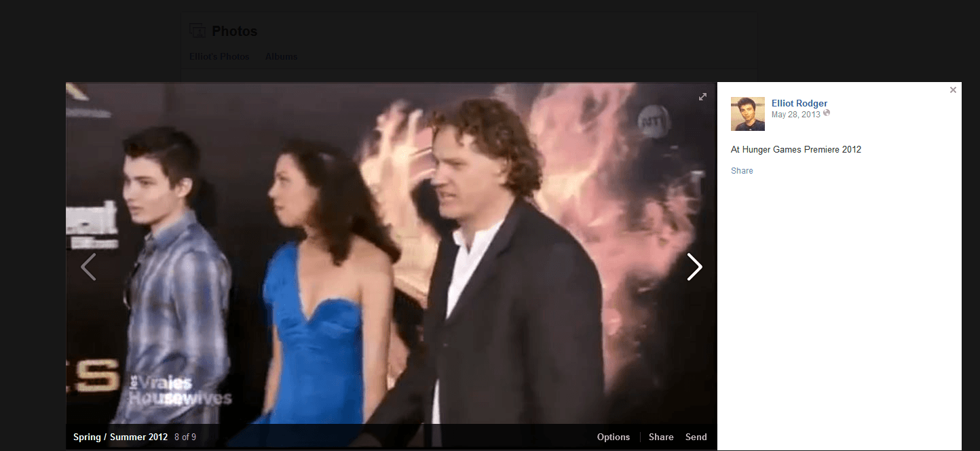
Task: Open the Spring / Summer 2012 album link
Action: 121,437
